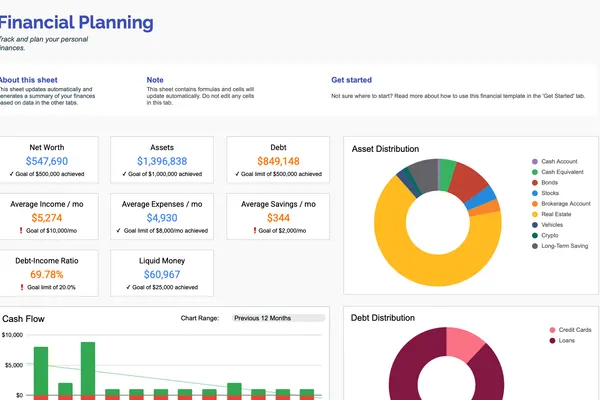This screenshot has width=600, height=400.
Task: Click the Assets value $1,396,838
Action: pos(161,161)
